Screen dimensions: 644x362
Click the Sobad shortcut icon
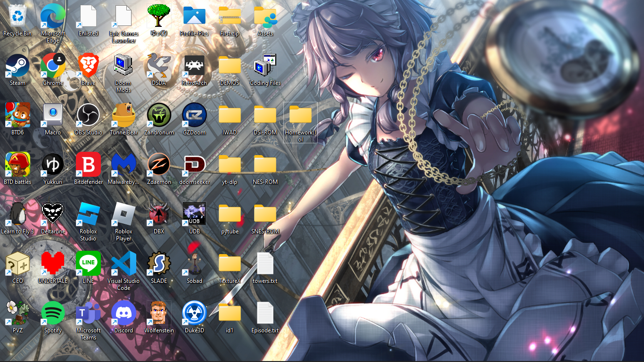pyautogui.click(x=194, y=264)
